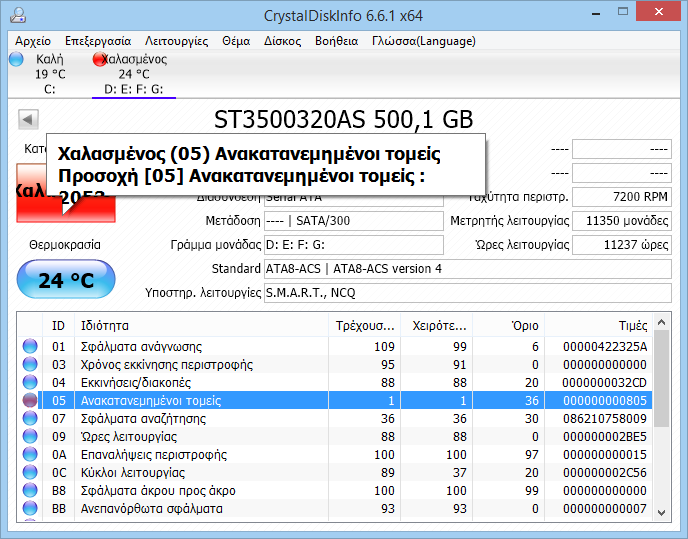Open the Επεξεργασία menu
This screenshot has height=539, width=688.
(x=98, y=41)
